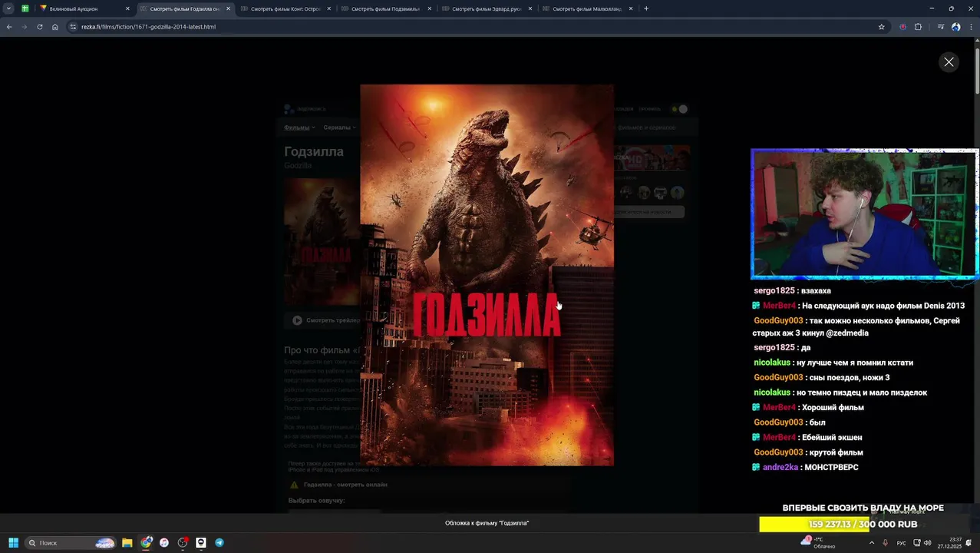980x553 pixels.
Task: Reload the current page
Action: 40,27
